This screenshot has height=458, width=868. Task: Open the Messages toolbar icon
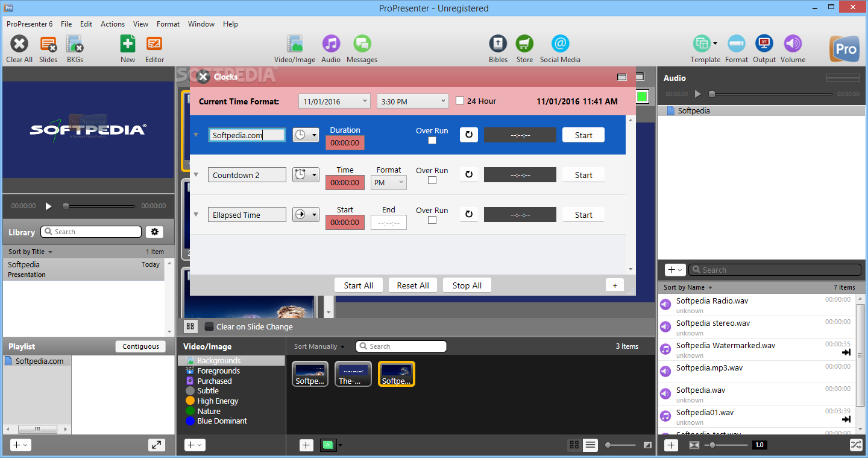362,44
